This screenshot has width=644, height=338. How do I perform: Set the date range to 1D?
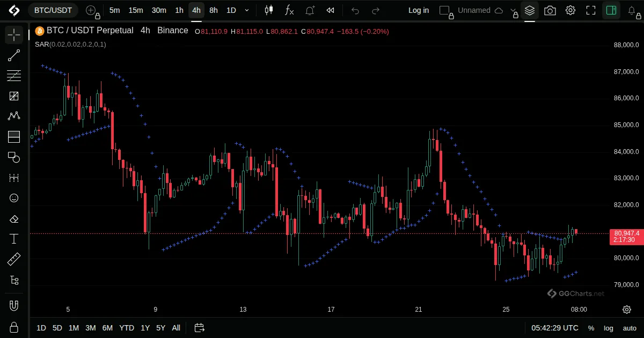41,328
